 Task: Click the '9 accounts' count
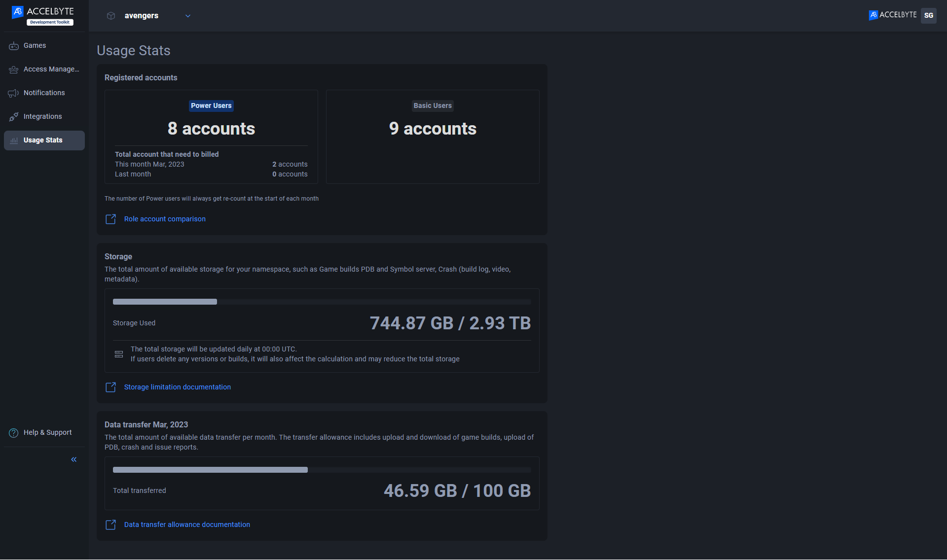click(x=433, y=129)
